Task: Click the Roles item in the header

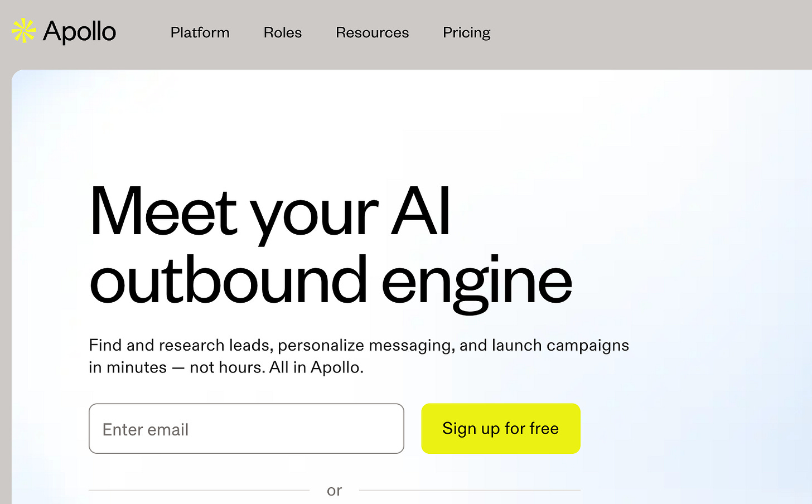Action: (282, 33)
